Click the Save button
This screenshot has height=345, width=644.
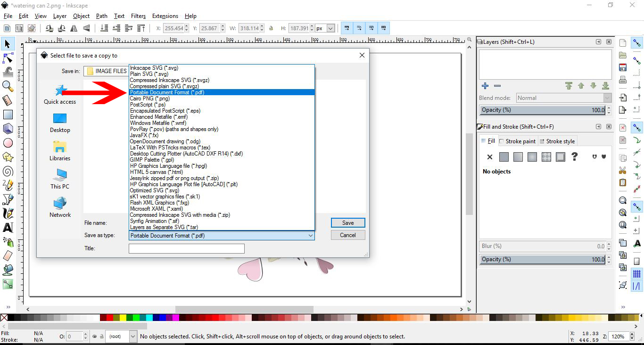(x=348, y=222)
